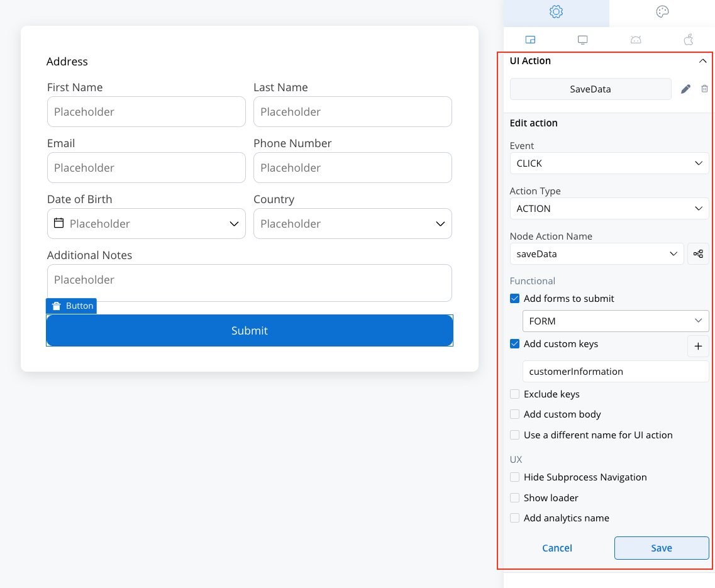Open the Event dropdown showing CLICK
The width and height of the screenshot is (715, 588).
tap(609, 164)
